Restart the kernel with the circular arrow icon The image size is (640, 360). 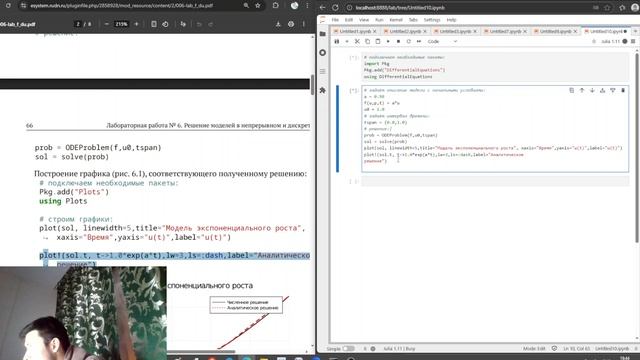tap(409, 42)
